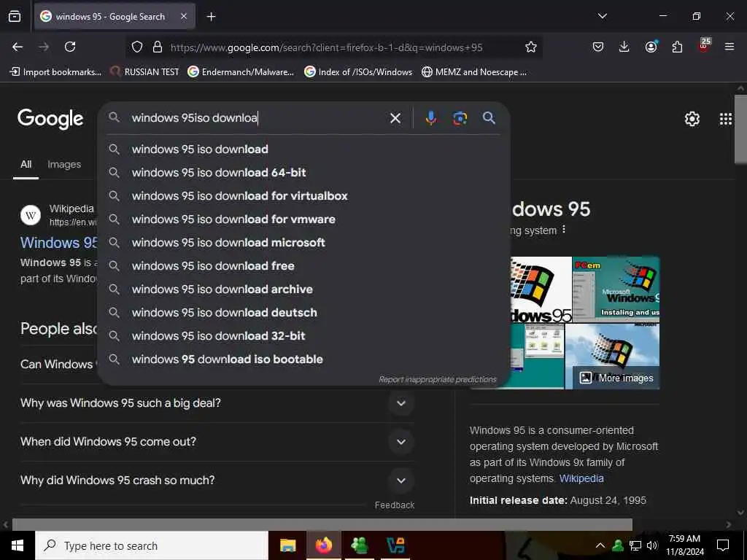Click the Google logo
The height and width of the screenshot is (560, 747).
click(x=50, y=119)
